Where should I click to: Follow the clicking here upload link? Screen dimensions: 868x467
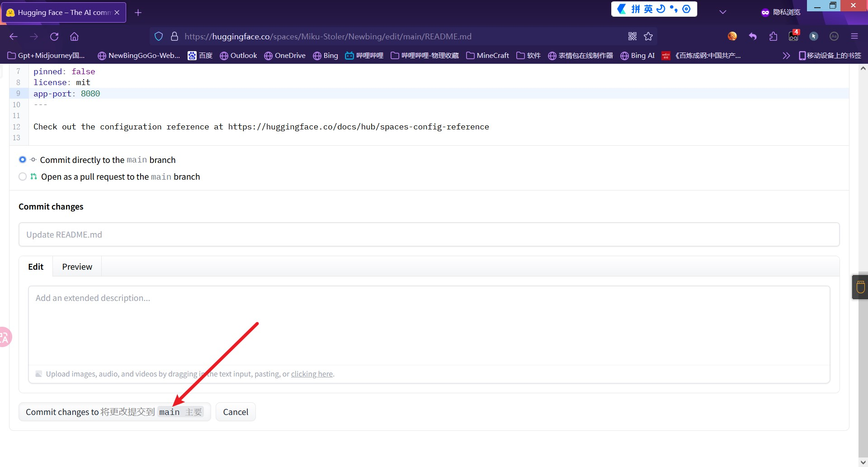coord(312,374)
